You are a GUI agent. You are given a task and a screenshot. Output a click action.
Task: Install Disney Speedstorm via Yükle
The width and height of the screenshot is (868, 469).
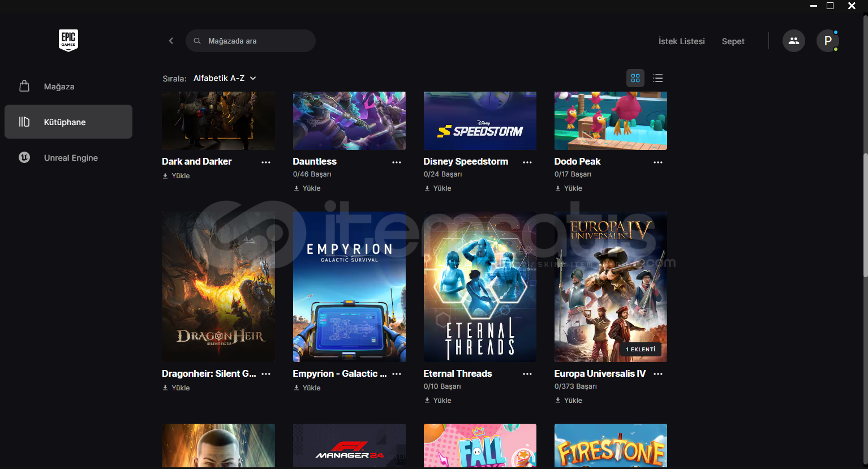click(x=438, y=188)
